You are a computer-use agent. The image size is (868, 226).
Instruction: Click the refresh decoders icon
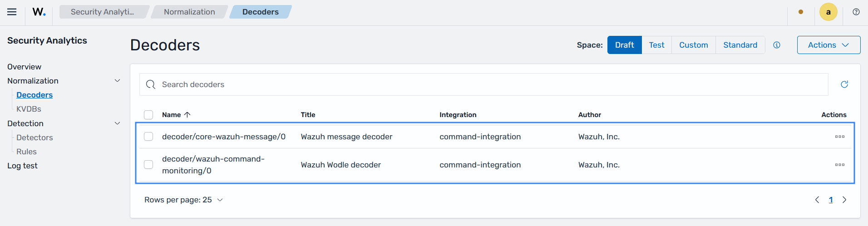pos(844,84)
